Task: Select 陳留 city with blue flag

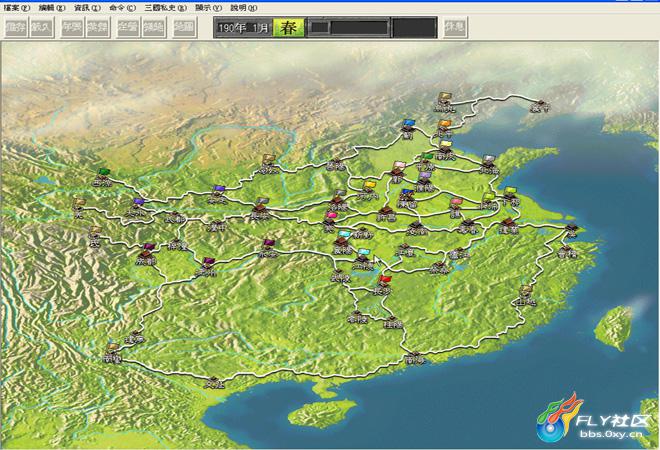Action: [x=407, y=199]
